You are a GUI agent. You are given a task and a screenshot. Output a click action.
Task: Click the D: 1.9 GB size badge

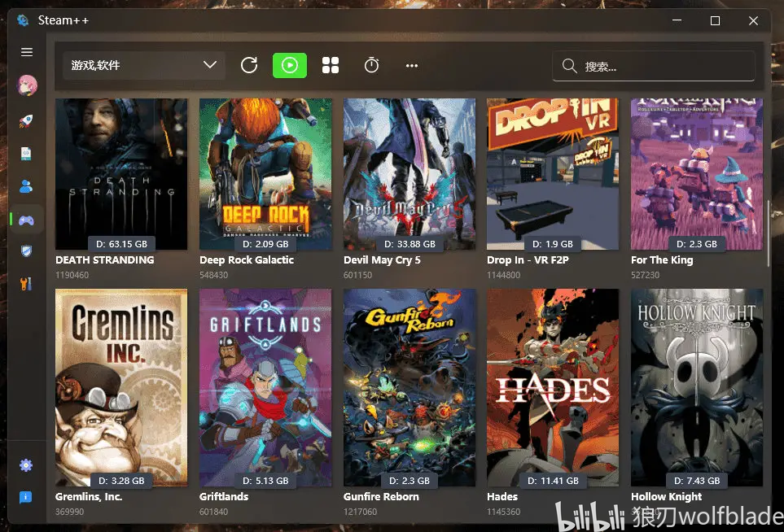[x=553, y=244]
